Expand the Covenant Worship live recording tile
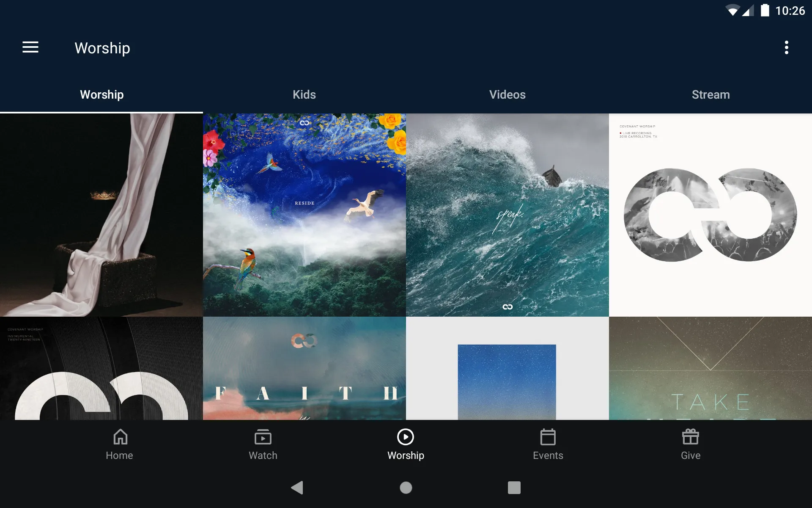Viewport: 812px width, 508px height. [710, 215]
